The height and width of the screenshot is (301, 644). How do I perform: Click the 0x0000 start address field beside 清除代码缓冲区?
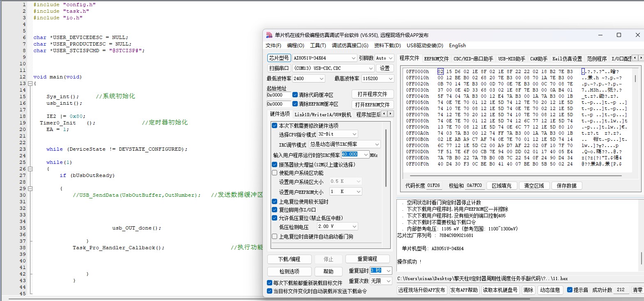pyautogui.click(x=278, y=95)
